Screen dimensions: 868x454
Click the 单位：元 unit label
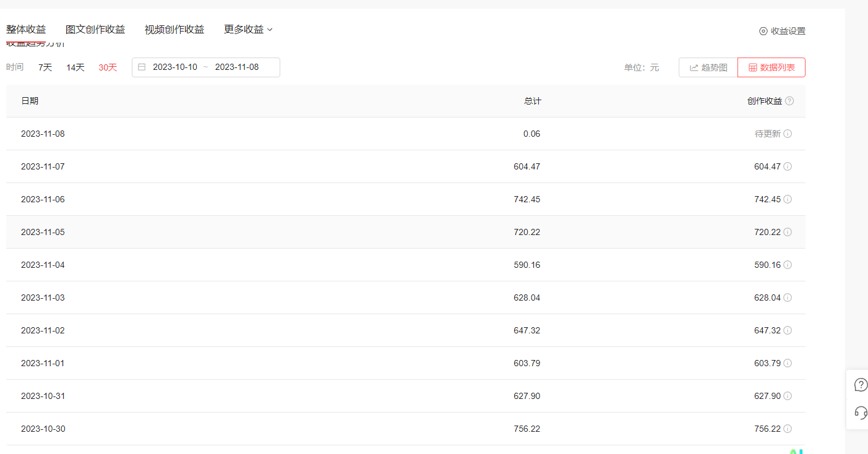(642, 67)
